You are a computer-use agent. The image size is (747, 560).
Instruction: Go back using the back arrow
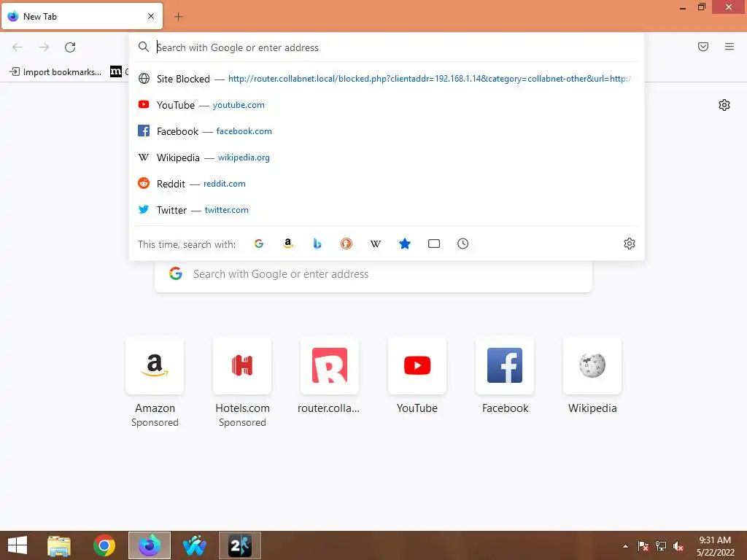18,47
